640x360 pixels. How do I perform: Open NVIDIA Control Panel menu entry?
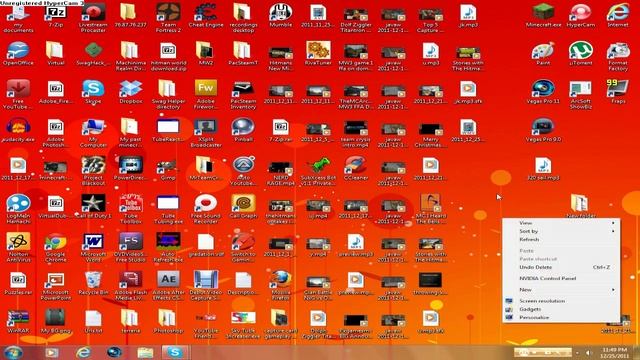pos(561,278)
